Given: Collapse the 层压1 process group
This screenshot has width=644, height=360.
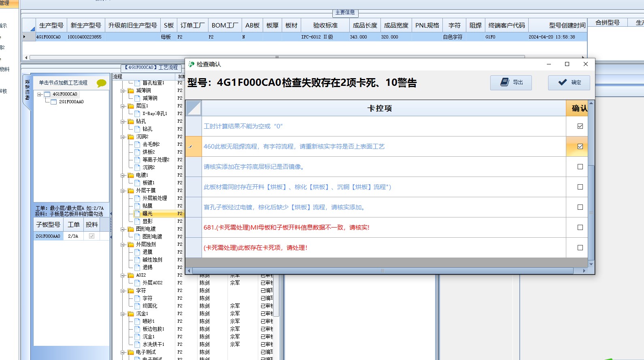Looking at the screenshot, I should click(123, 106).
